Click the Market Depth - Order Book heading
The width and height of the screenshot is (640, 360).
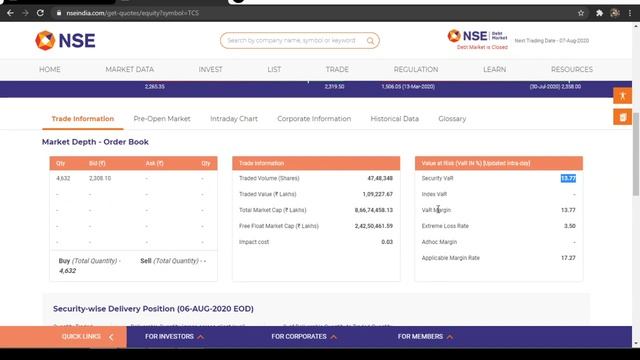click(x=95, y=142)
